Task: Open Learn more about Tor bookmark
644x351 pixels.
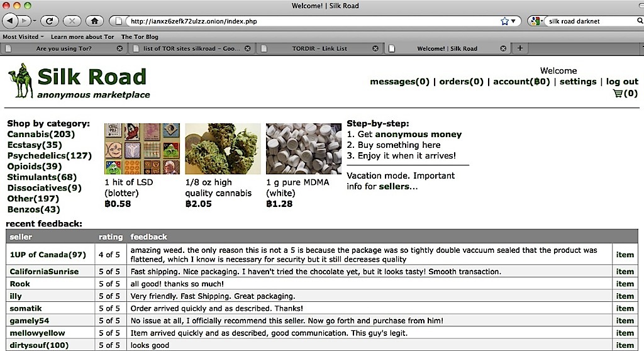Action: (x=82, y=36)
